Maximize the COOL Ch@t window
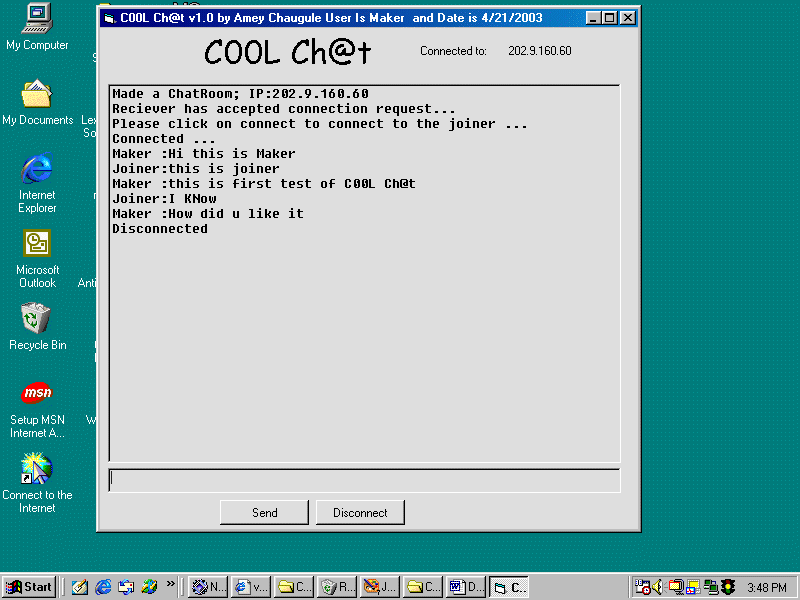800x600 pixels. coord(609,18)
